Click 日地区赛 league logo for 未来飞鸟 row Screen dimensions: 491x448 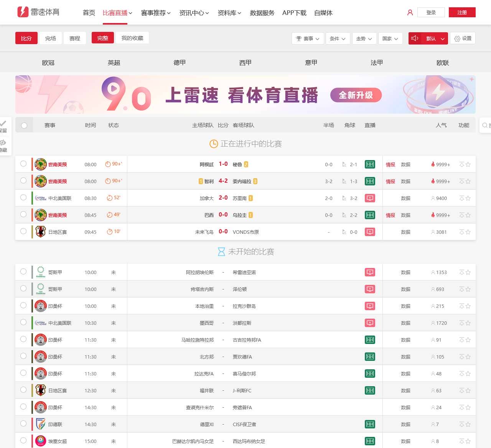[x=41, y=231]
